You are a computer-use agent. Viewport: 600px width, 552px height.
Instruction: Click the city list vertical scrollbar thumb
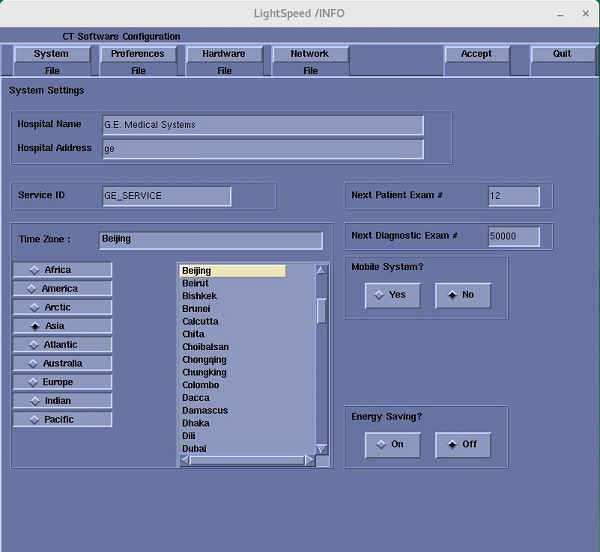pyautogui.click(x=322, y=310)
